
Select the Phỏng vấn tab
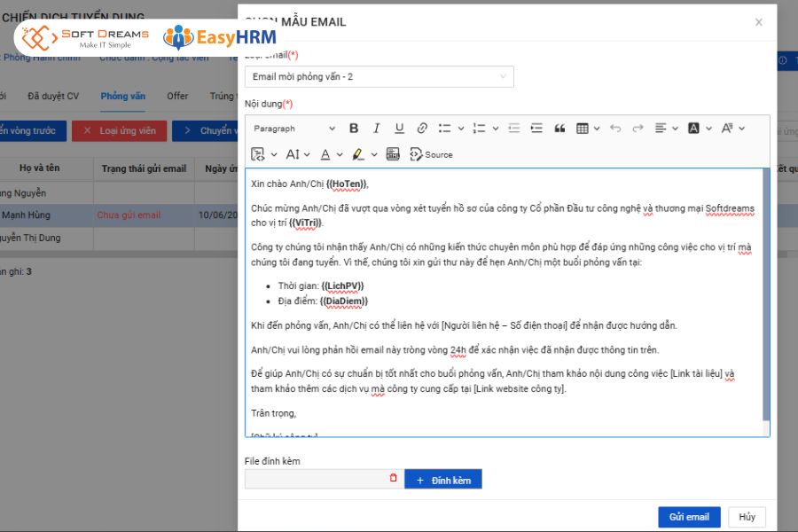point(122,96)
